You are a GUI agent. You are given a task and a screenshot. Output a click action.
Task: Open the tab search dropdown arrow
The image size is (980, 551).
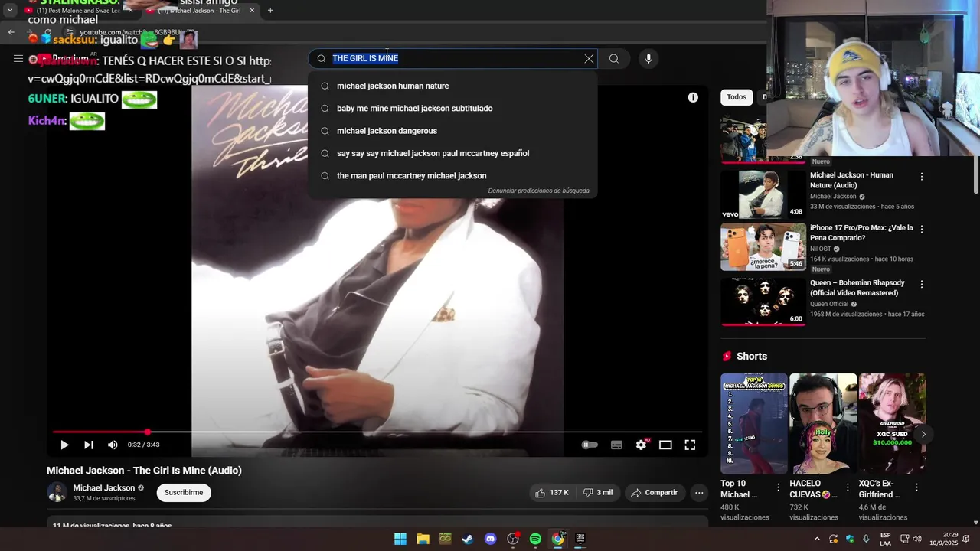[x=10, y=11]
